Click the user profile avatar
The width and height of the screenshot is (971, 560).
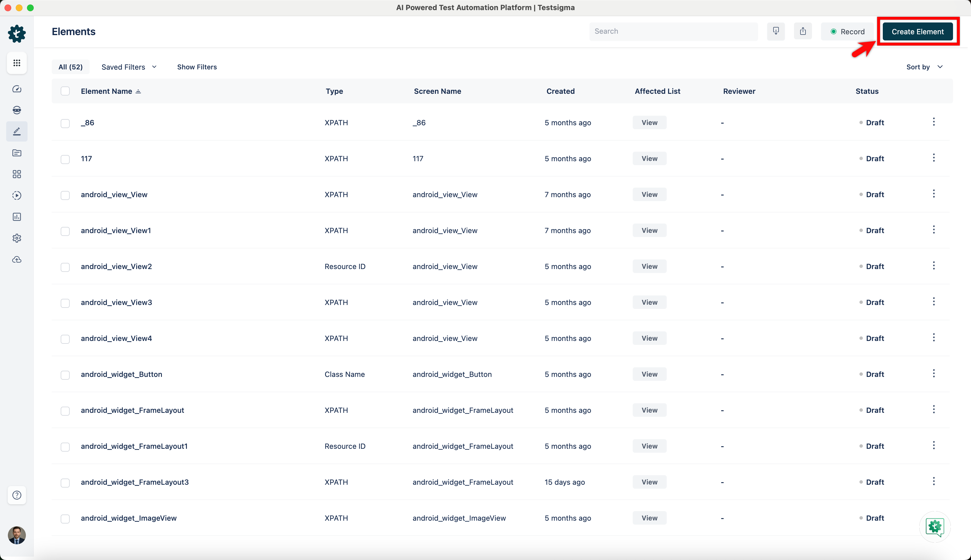17,535
